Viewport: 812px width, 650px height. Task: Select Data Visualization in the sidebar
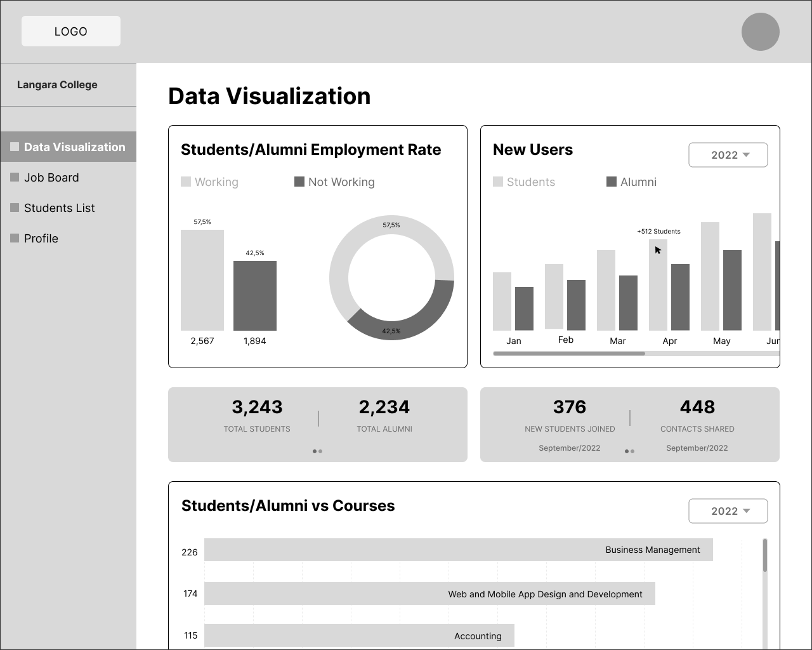coord(69,147)
